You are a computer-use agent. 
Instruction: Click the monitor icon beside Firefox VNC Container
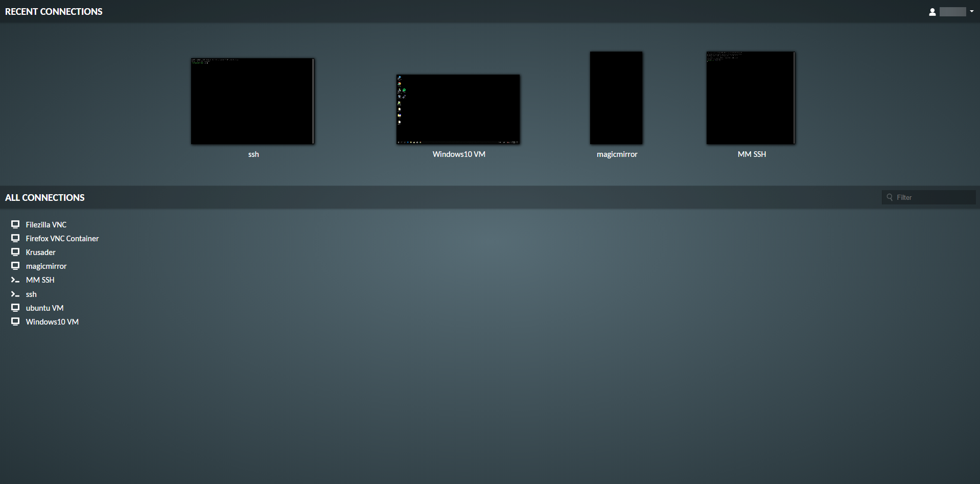(x=15, y=238)
